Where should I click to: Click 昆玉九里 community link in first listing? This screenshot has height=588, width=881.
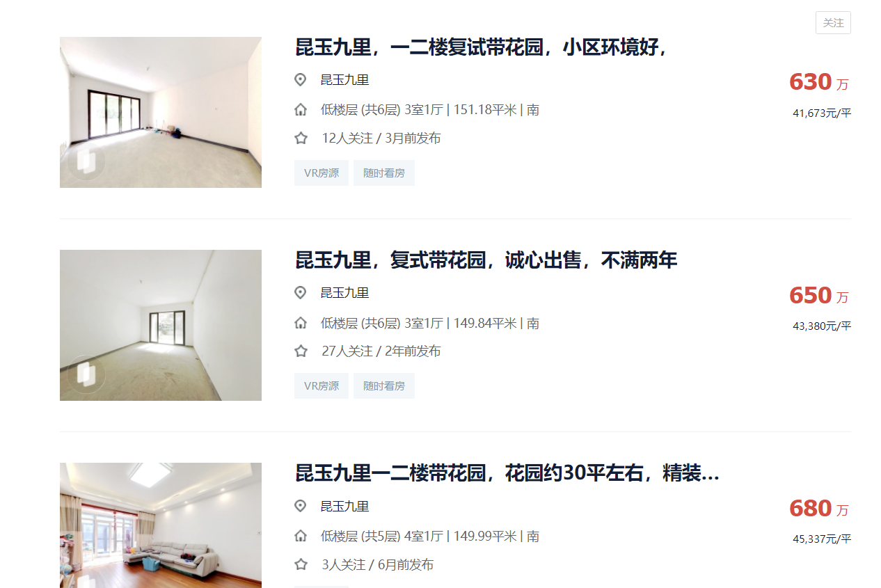(x=344, y=80)
